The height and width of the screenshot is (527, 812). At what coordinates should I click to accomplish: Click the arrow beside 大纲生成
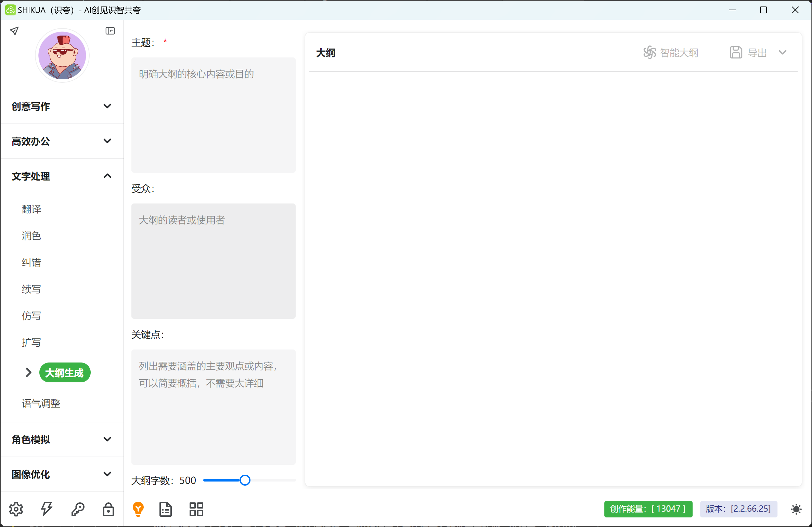[x=29, y=372]
